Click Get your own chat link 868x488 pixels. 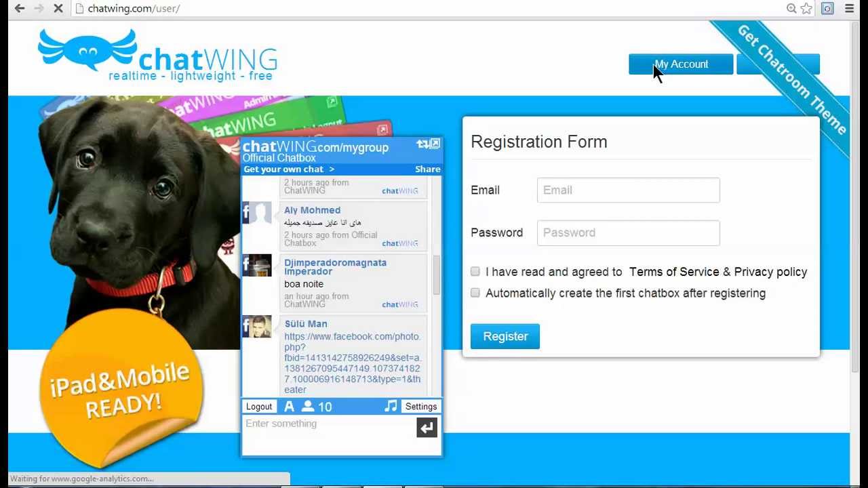[289, 169]
